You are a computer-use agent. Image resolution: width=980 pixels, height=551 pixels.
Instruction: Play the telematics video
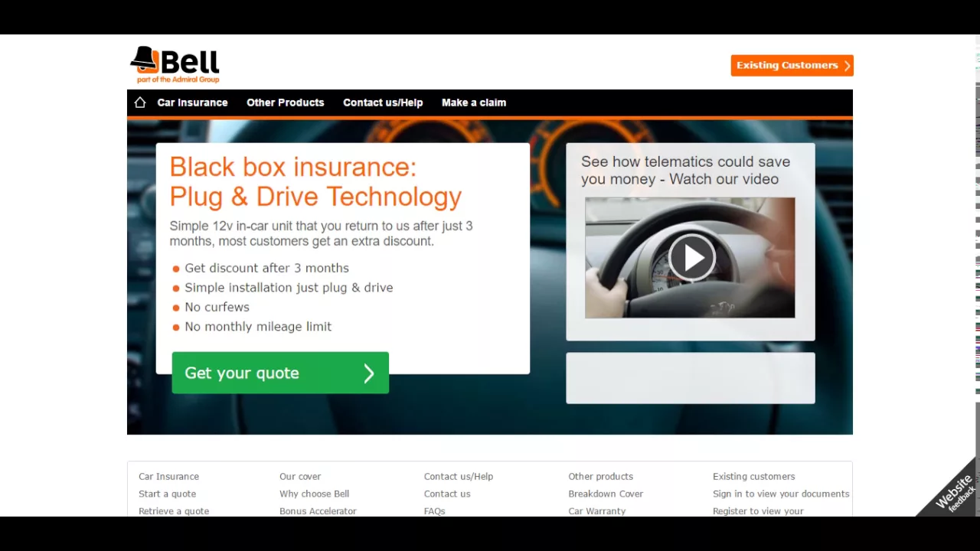[x=691, y=258]
